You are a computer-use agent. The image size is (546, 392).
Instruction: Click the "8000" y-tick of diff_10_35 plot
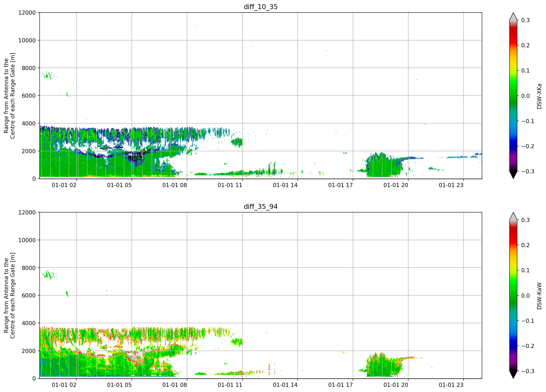[29, 68]
